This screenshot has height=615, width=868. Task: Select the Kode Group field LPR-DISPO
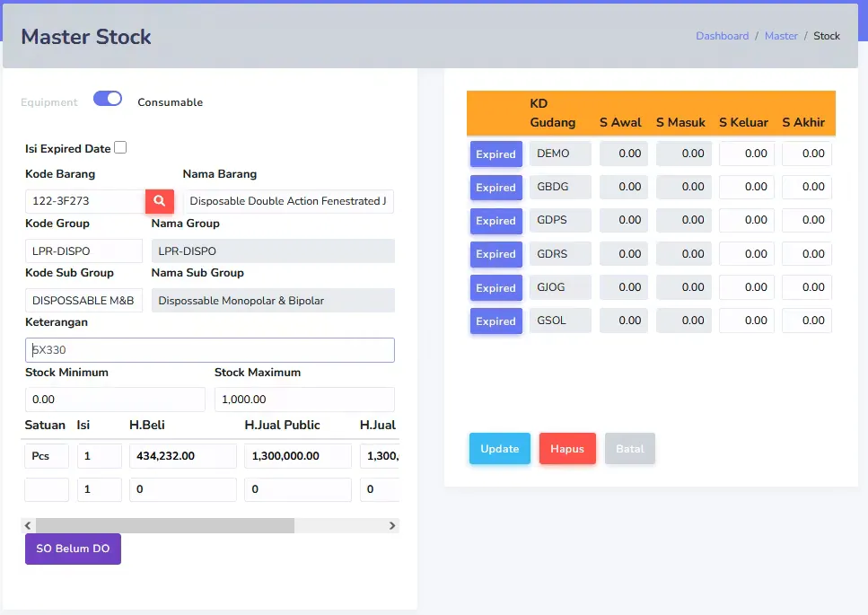pyautogui.click(x=83, y=250)
